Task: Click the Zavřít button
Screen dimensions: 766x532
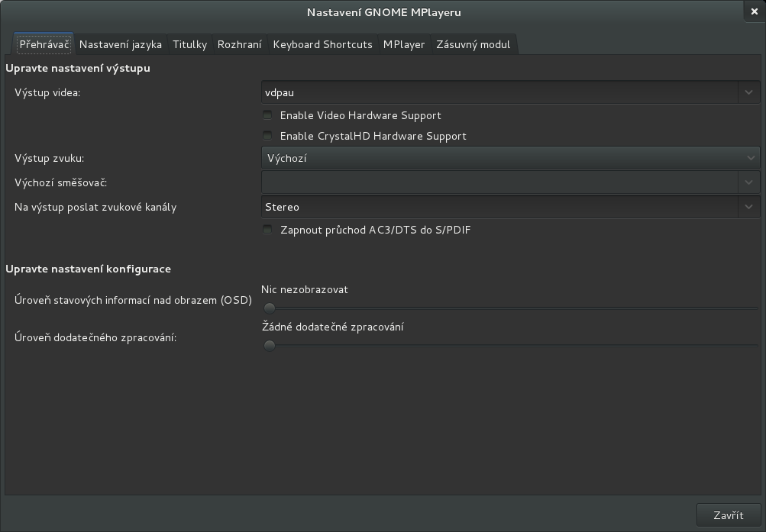Action: pyautogui.click(x=729, y=515)
